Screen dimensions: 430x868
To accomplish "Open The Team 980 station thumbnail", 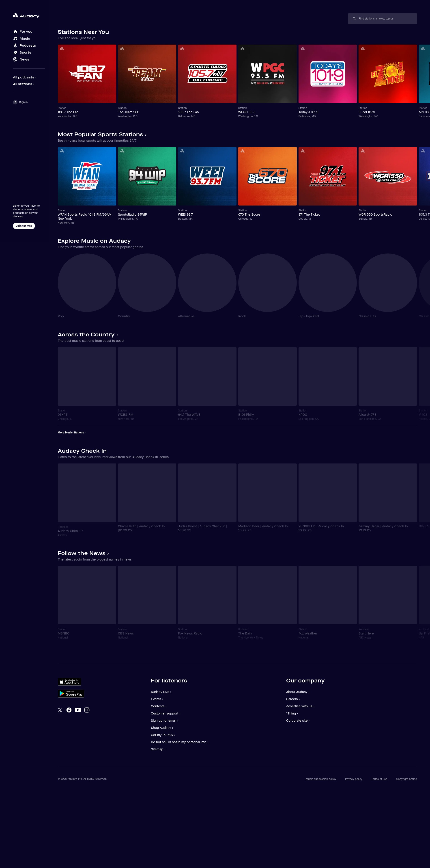I will point(147,74).
